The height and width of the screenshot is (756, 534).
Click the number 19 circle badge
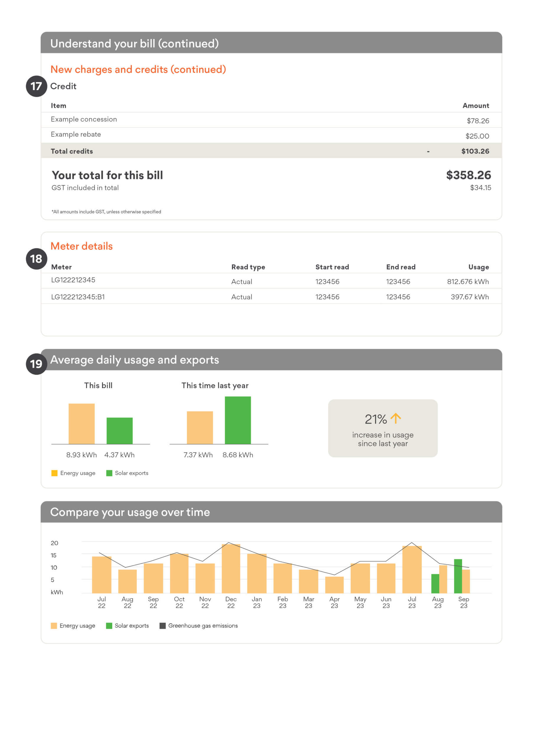[36, 364]
